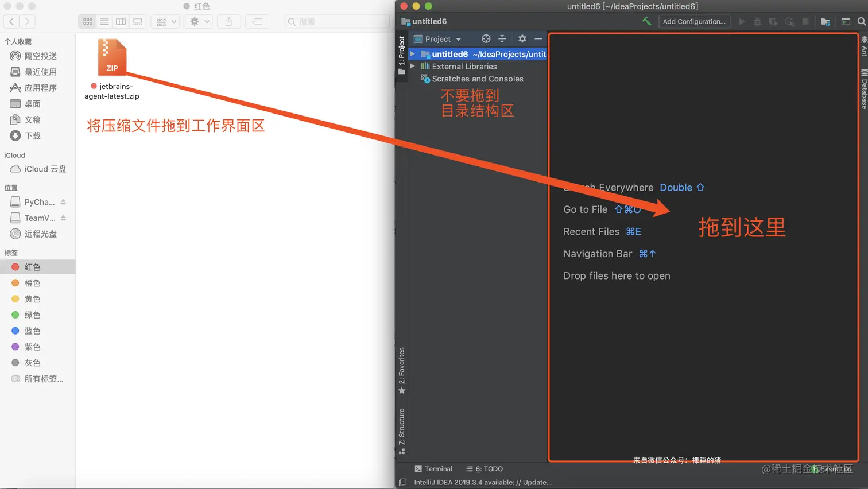This screenshot has width=868, height=489.
Task: Click the Debug bug icon
Action: pyautogui.click(x=757, y=21)
